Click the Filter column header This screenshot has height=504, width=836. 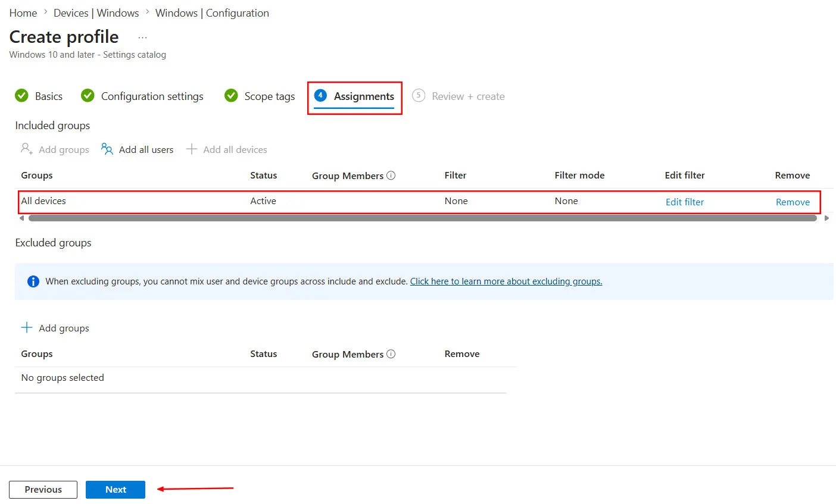coord(456,176)
